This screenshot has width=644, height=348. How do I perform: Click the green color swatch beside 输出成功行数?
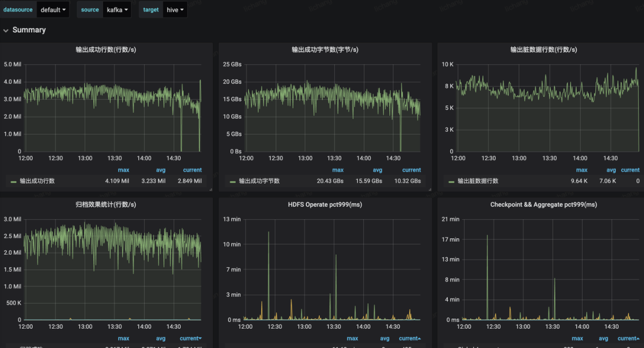[x=14, y=181]
